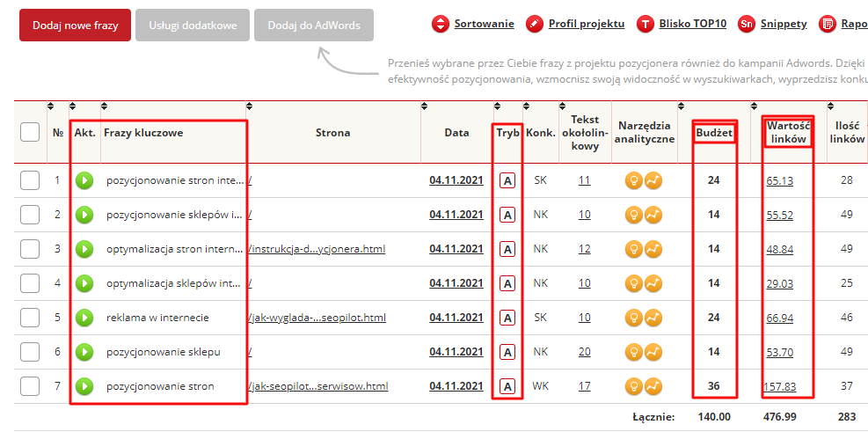Click Dodaj nowe frazy button
This screenshot has width=868, height=432.
(75, 26)
